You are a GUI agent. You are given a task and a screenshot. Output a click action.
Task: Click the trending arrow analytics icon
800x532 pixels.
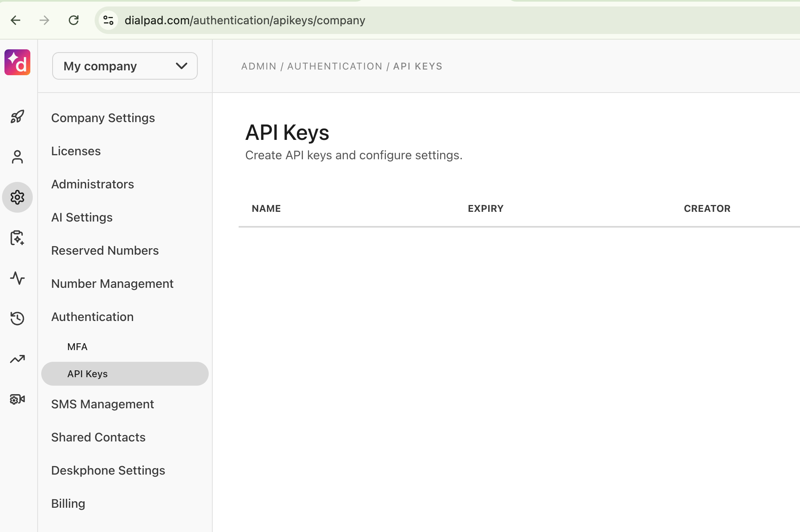[x=17, y=359]
